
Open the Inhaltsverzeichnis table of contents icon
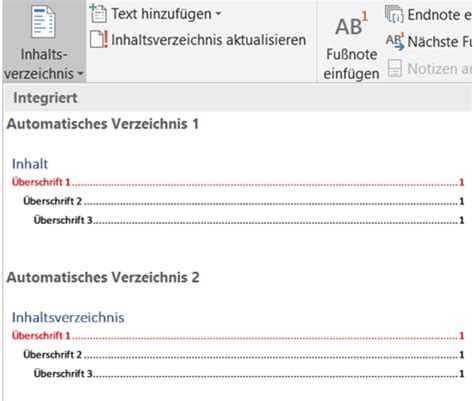[43, 22]
